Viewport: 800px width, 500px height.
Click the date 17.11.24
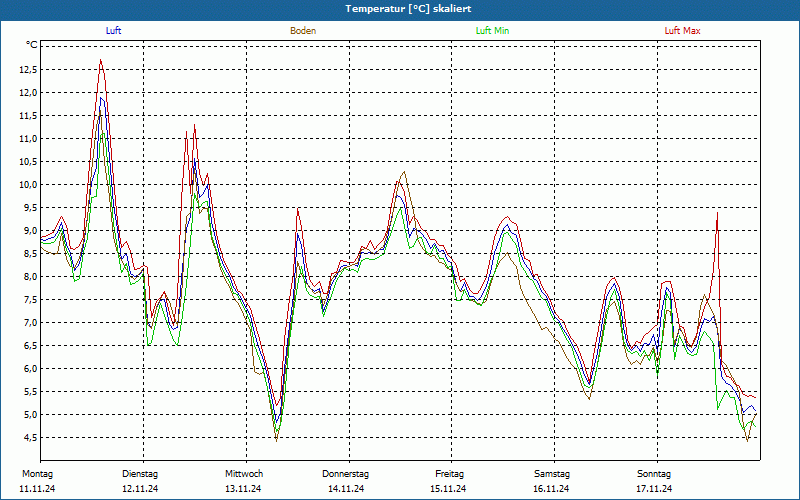click(x=654, y=489)
